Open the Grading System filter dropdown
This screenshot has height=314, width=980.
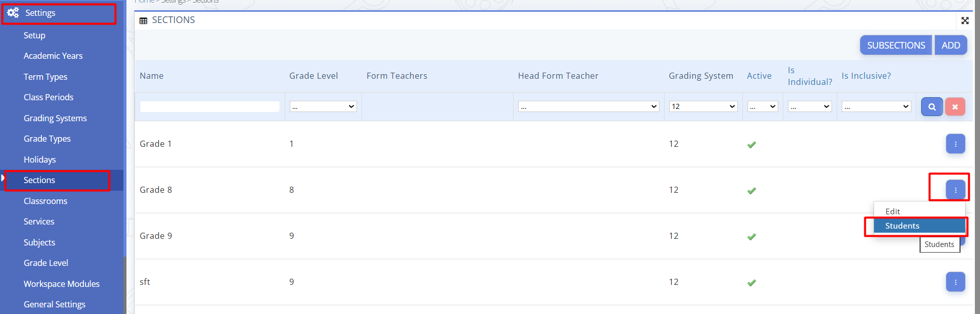click(702, 106)
